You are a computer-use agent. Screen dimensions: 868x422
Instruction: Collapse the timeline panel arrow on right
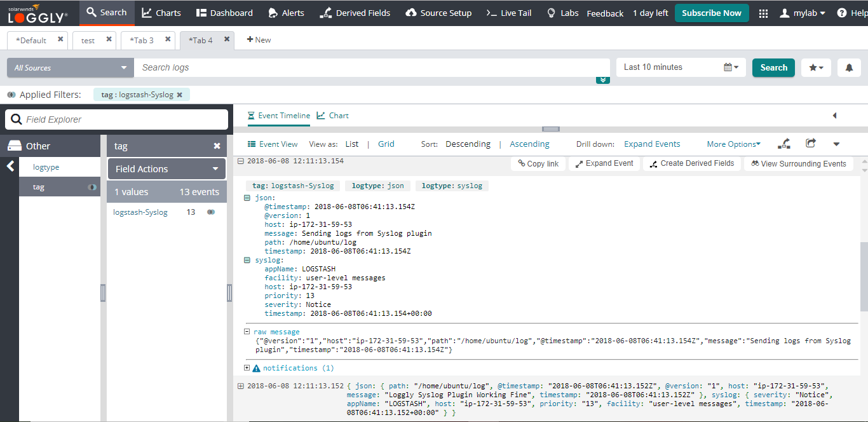[834, 116]
